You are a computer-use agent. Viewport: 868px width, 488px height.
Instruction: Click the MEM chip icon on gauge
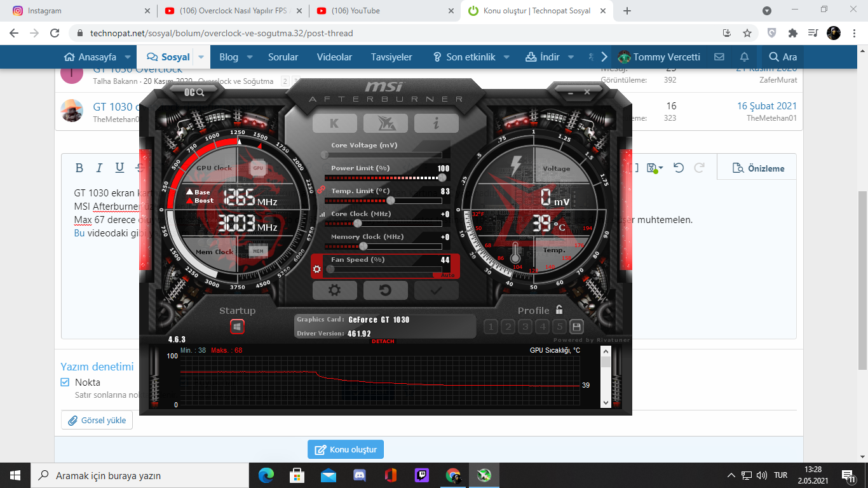coord(258,251)
